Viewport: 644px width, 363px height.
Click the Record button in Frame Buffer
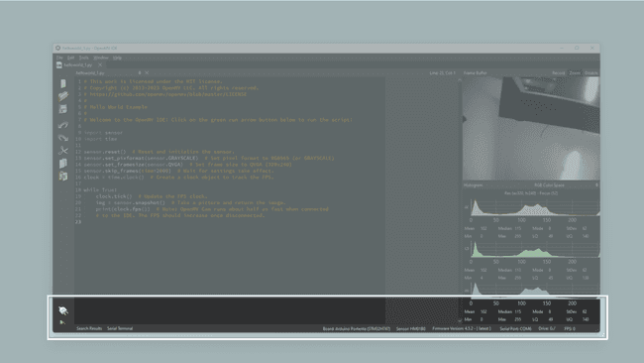click(558, 72)
